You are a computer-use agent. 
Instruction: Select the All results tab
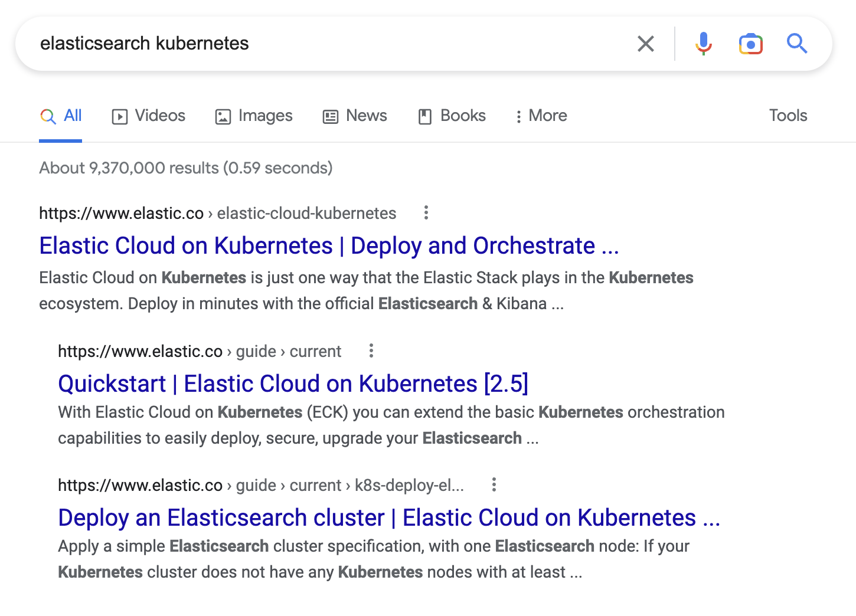point(61,116)
